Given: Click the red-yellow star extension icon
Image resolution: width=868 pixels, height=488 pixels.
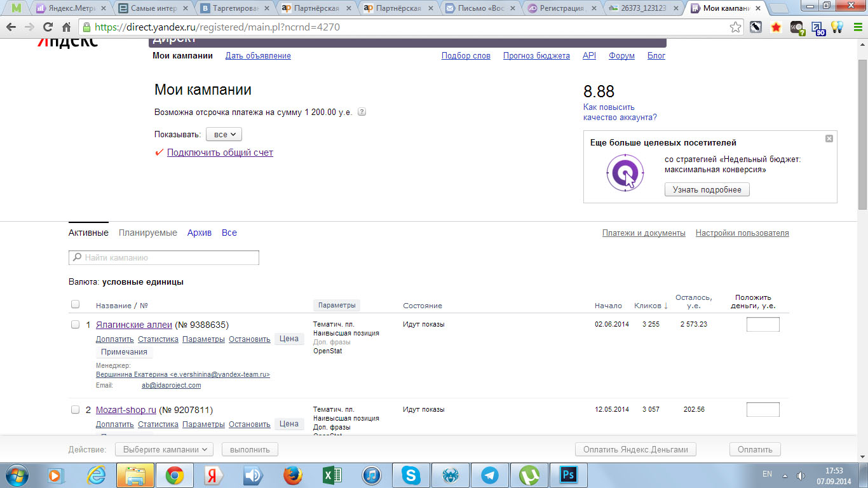Looking at the screenshot, I should pyautogui.click(x=776, y=27).
